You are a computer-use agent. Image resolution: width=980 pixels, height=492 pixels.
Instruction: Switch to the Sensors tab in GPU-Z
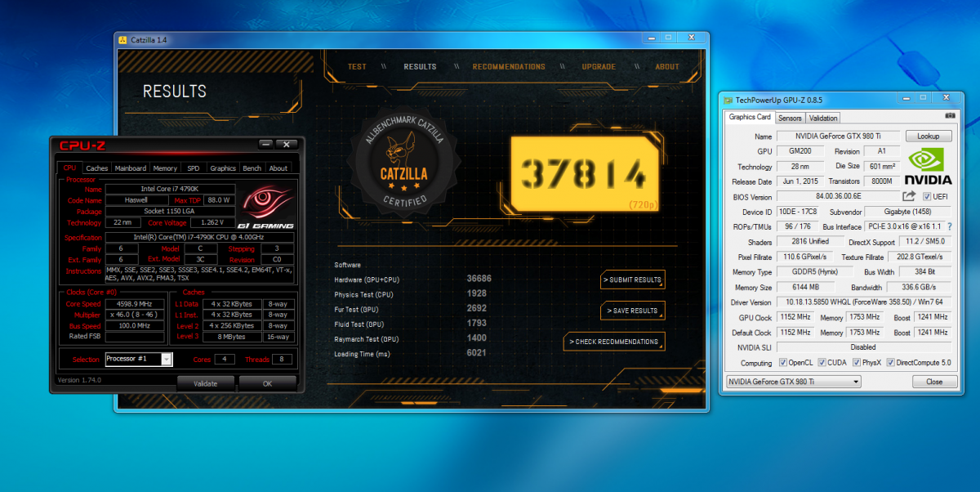790,118
